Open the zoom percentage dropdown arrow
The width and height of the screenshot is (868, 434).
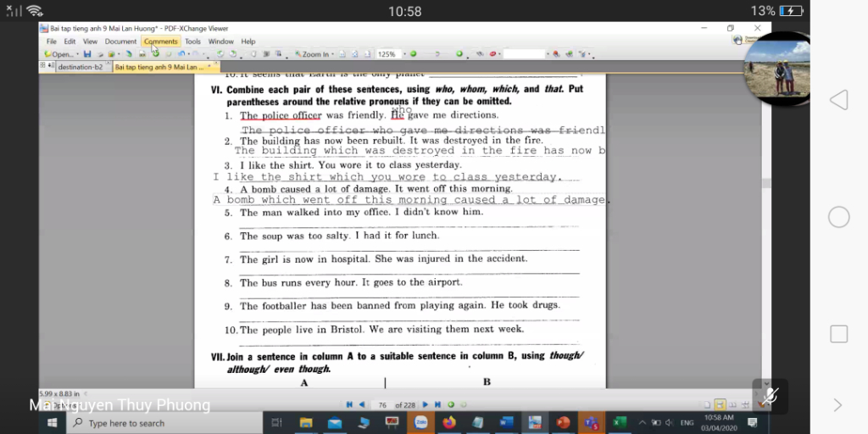pos(404,54)
